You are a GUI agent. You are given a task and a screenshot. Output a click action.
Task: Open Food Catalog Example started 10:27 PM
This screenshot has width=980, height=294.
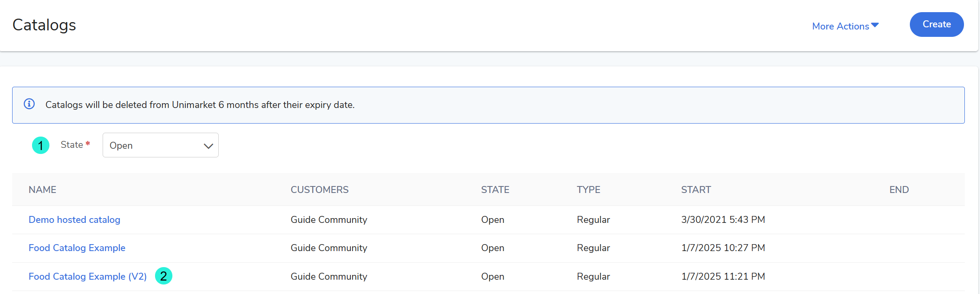tap(77, 248)
